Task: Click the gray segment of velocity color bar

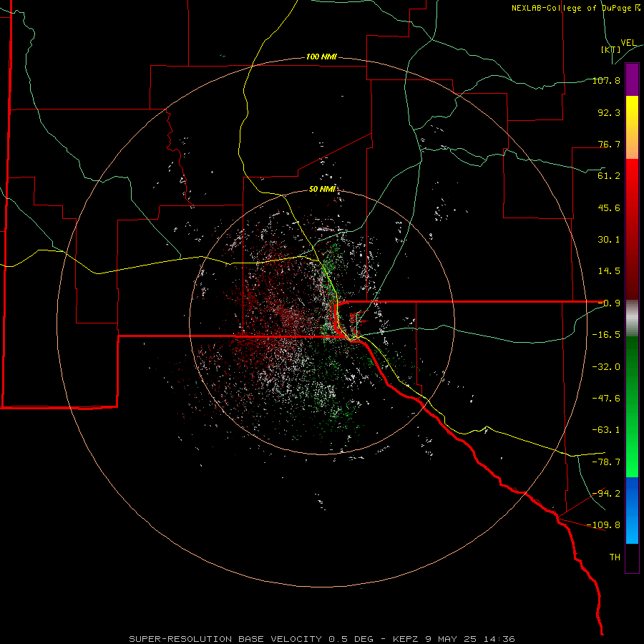Action: pos(632,318)
